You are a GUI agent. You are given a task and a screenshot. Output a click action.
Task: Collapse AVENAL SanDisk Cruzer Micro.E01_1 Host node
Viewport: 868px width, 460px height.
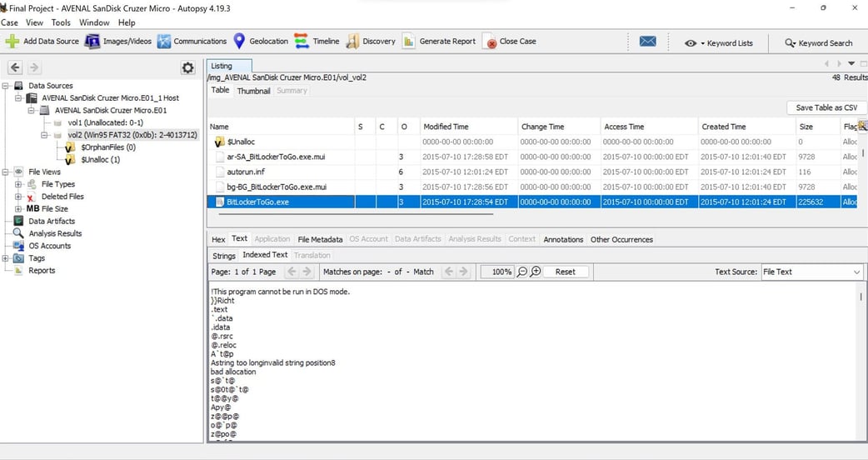pyautogui.click(x=18, y=98)
